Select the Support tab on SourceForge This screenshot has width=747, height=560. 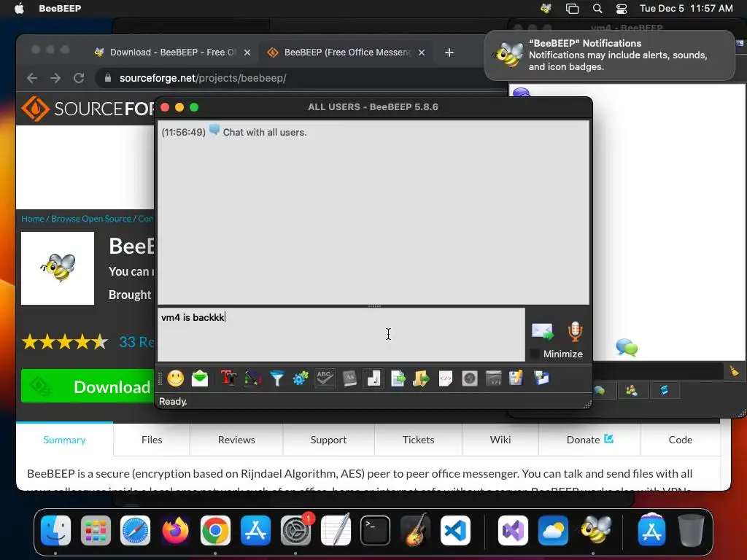329,440
